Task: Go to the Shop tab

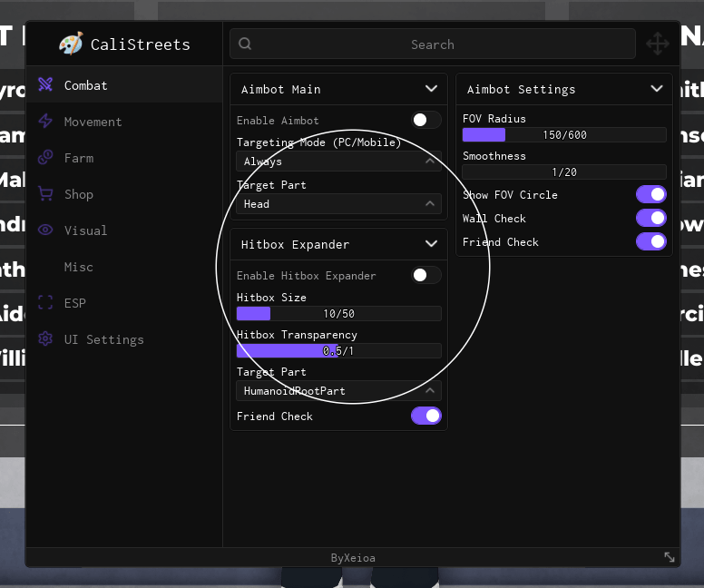Action: tap(124, 194)
